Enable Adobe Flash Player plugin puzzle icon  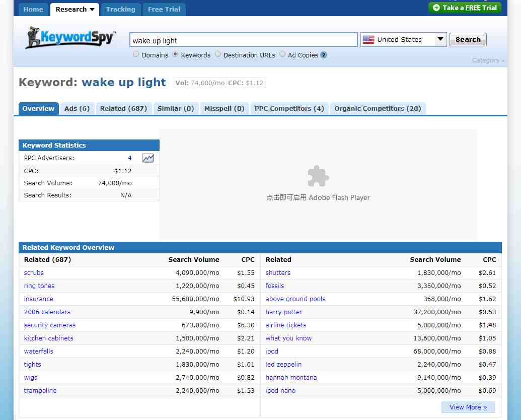(318, 176)
